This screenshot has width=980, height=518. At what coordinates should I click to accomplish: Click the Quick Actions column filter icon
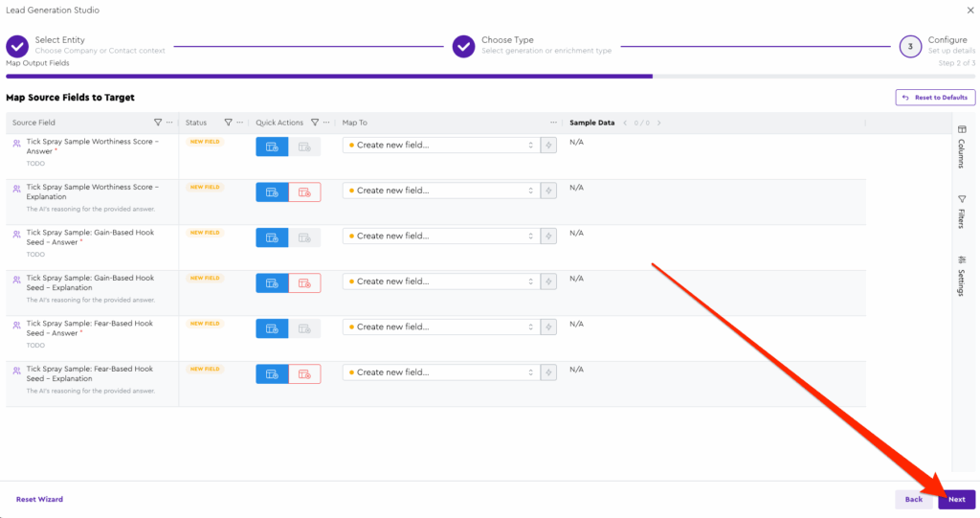coord(314,123)
